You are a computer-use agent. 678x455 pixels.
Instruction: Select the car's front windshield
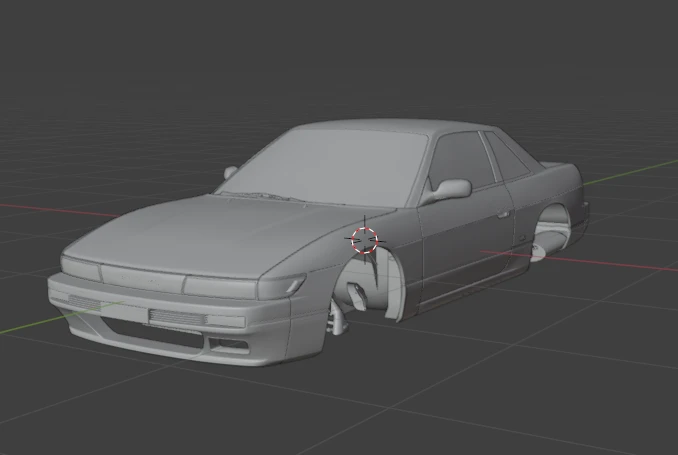pyautogui.click(x=326, y=167)
